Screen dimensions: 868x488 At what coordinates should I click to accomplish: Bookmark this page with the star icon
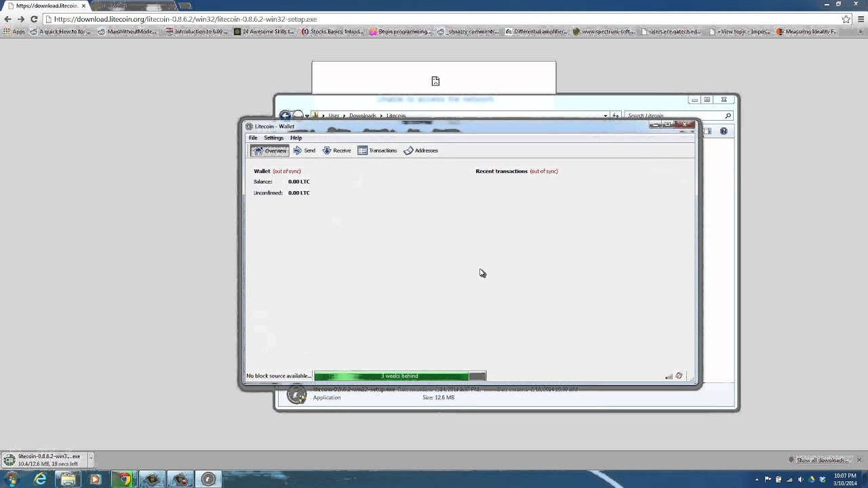pos(846,19)
